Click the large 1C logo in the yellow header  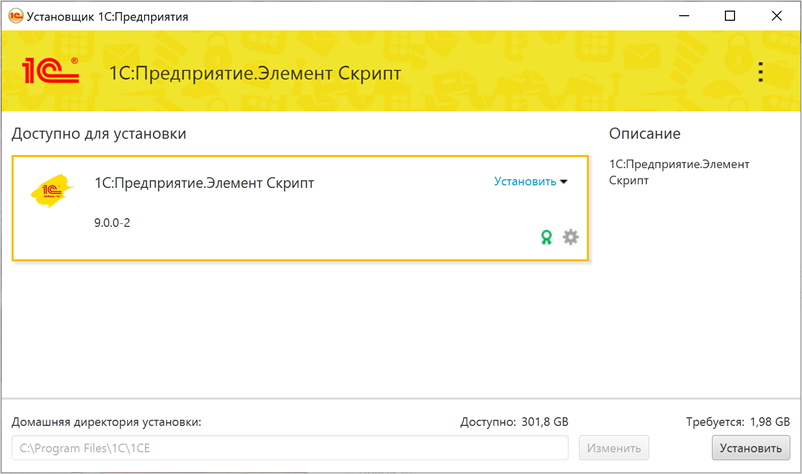50,72
